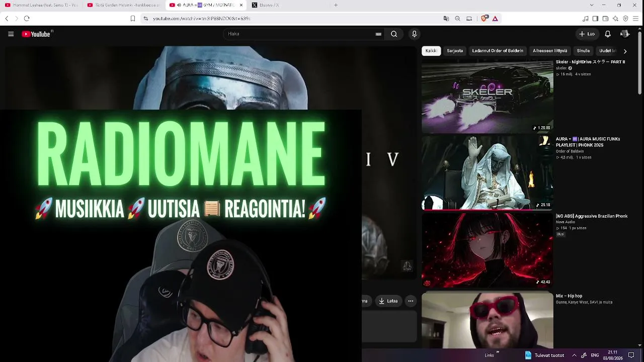This screenshot has height=362, width=644.
Task: Open the taskbar clock showing 21.11
Action: pos(612,355)
